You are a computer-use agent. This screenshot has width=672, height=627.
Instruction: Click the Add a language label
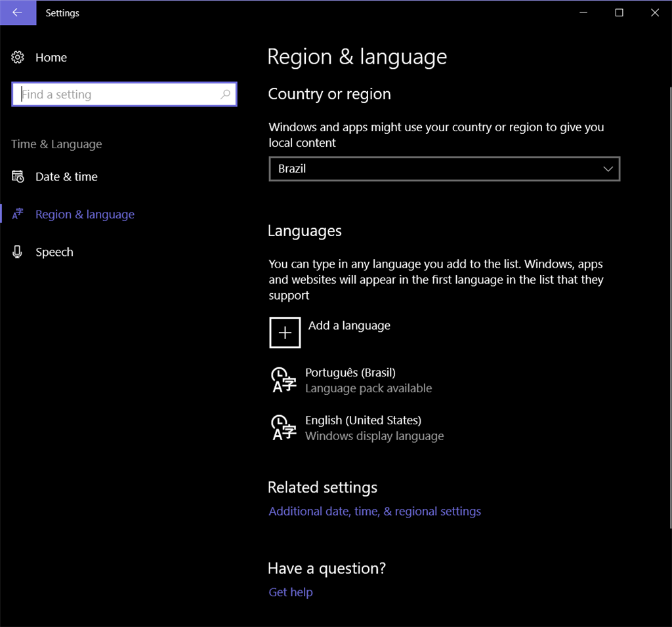click(349, 325)
